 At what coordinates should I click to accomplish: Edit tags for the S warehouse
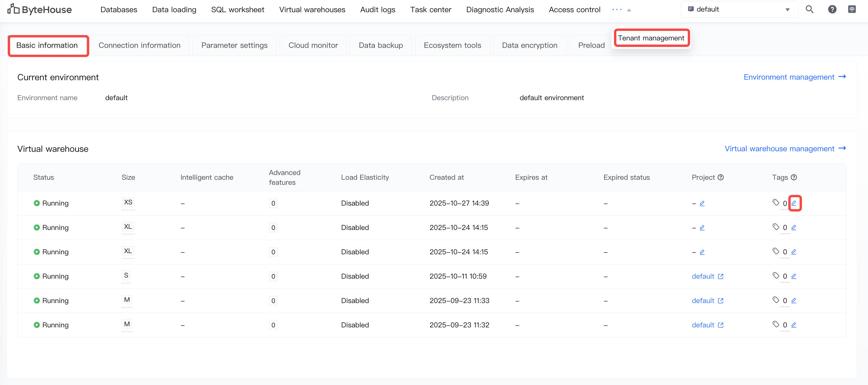tap(794, 276)
